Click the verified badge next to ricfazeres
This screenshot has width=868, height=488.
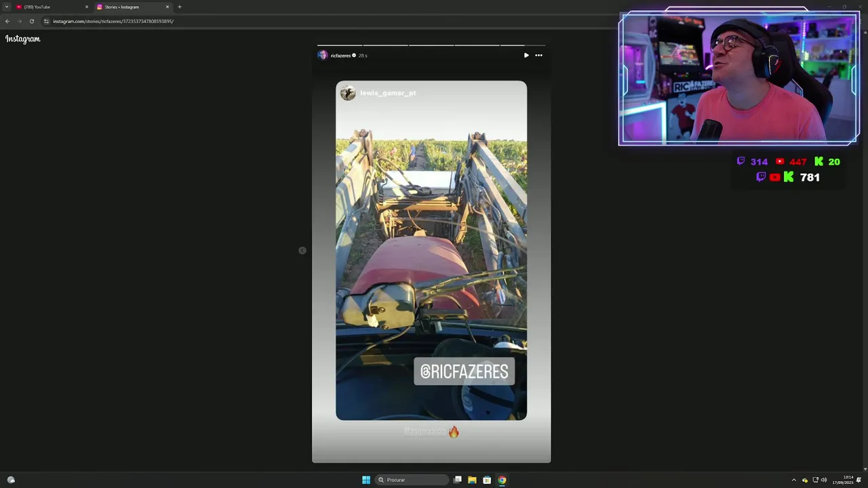point(354,56)
